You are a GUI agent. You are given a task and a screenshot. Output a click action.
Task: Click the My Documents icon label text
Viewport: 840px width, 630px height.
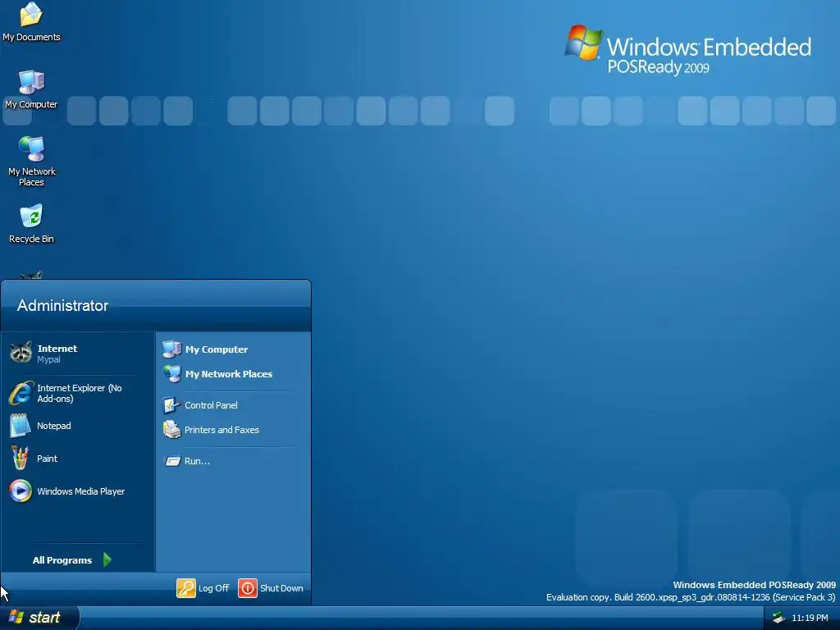[x=32, y=37]
